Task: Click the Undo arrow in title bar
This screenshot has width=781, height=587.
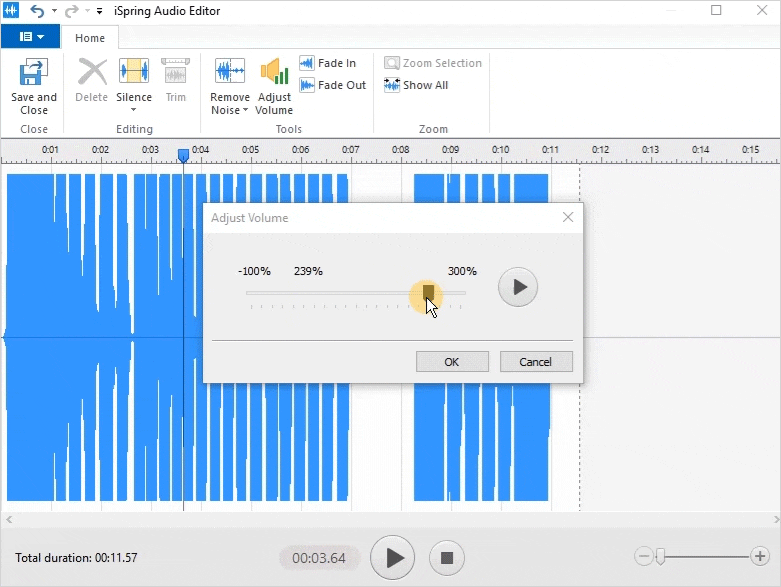Action: click(37, 10)
